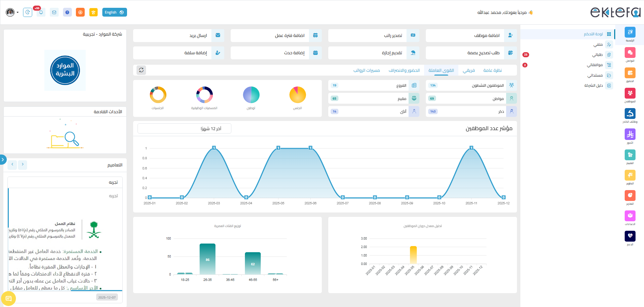Click the مقيم (Resident) card showing 65

(374, 98)
